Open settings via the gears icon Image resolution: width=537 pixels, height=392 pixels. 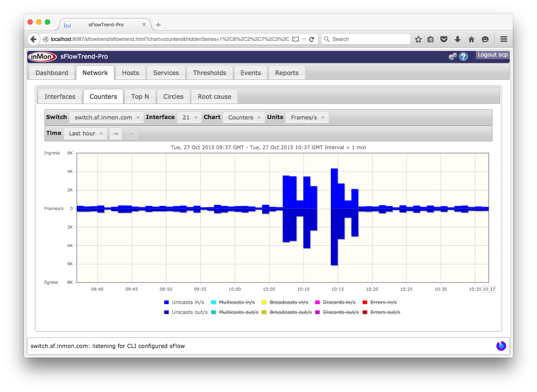[452, 56]
